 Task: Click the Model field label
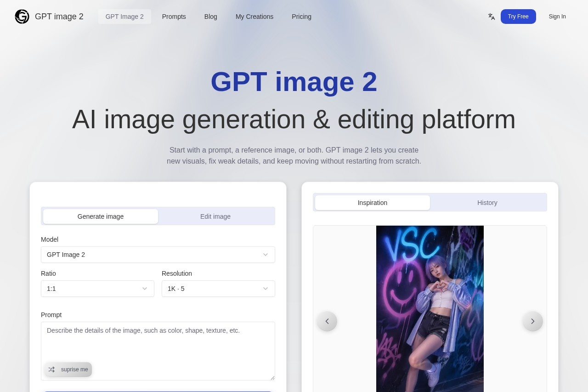(50, 239)
